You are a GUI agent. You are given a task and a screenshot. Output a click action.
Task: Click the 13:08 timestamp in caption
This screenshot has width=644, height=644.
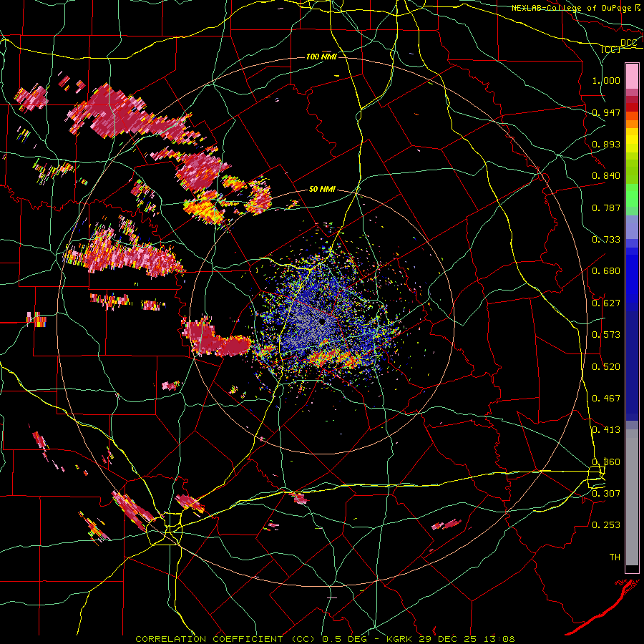pyautogui.click(x=499, y=639)
